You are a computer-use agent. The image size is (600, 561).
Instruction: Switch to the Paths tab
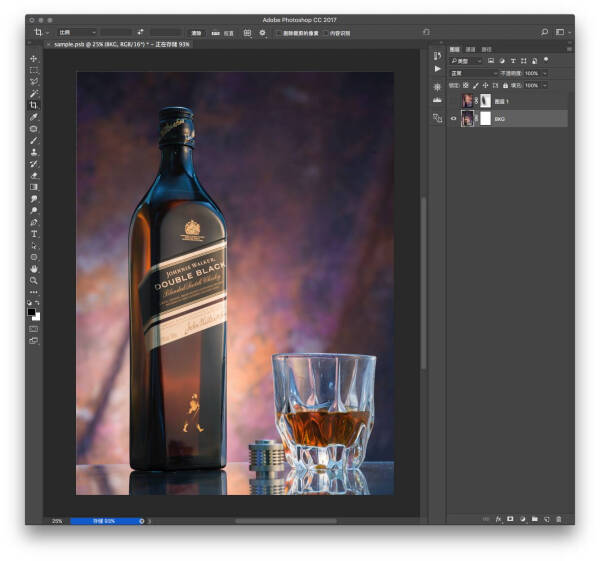[x=486, y=49]
